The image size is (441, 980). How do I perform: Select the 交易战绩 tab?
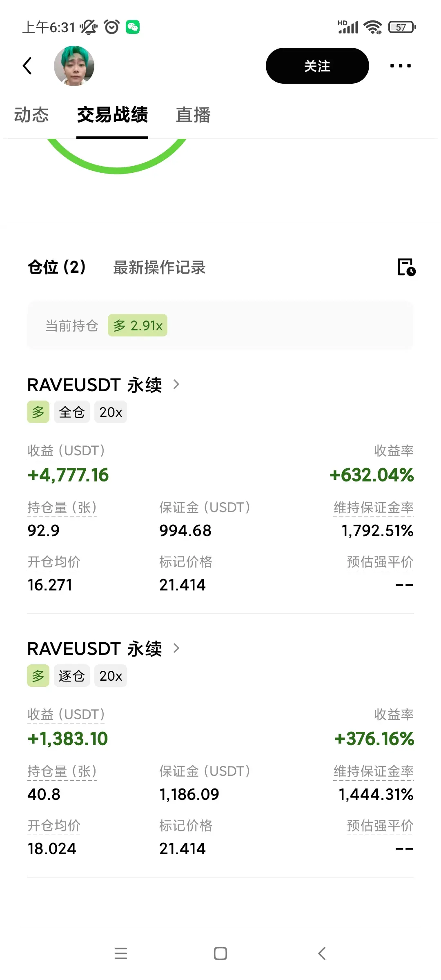[112, 115]
